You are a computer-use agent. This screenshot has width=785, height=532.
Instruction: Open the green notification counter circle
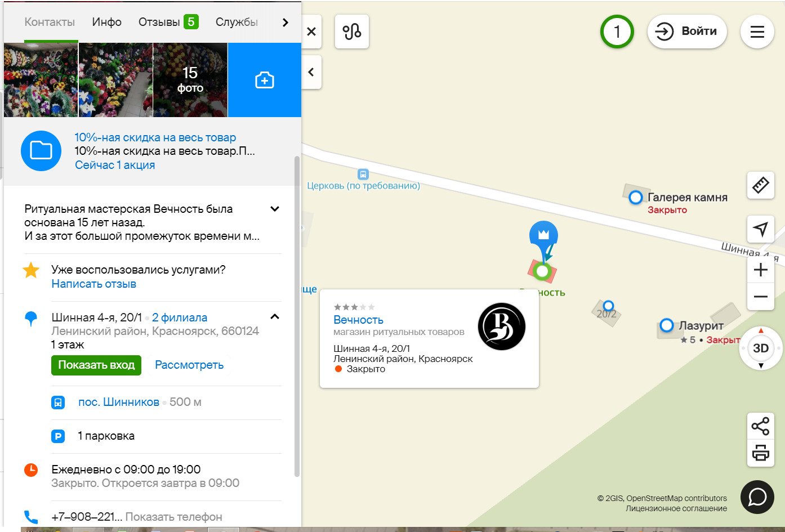pyautogui.click(x=617, y=32)
